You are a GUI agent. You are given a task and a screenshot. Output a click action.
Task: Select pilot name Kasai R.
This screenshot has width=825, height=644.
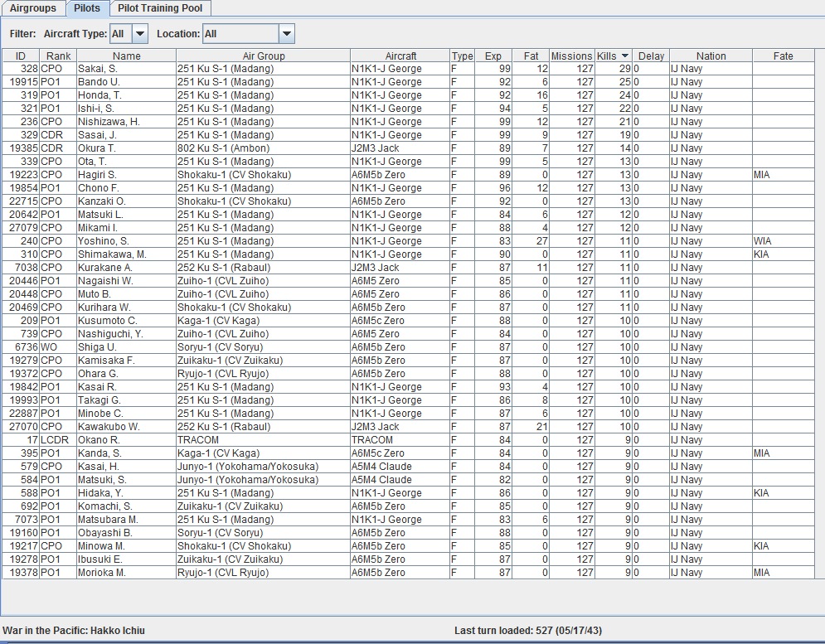[x=97, y=387]
